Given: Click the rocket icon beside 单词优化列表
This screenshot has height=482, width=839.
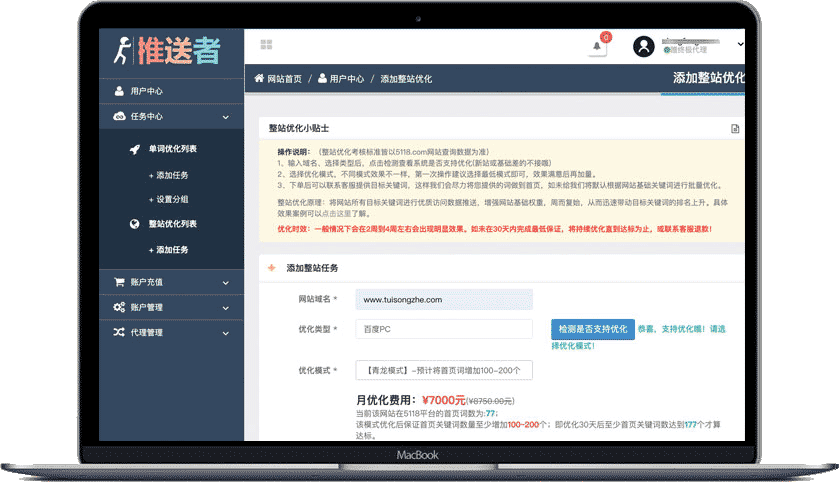Looking at the screenshot, I should pyautogui.click(x=135, y=149).
